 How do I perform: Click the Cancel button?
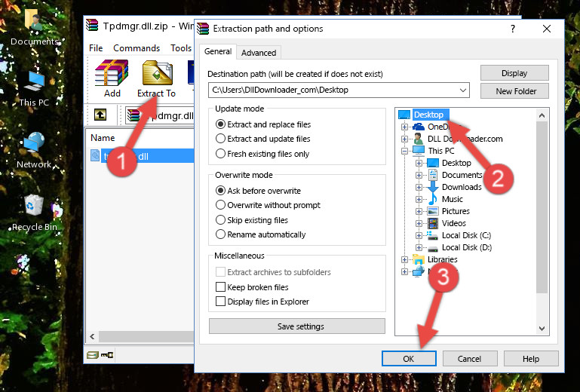click(470, 358)
